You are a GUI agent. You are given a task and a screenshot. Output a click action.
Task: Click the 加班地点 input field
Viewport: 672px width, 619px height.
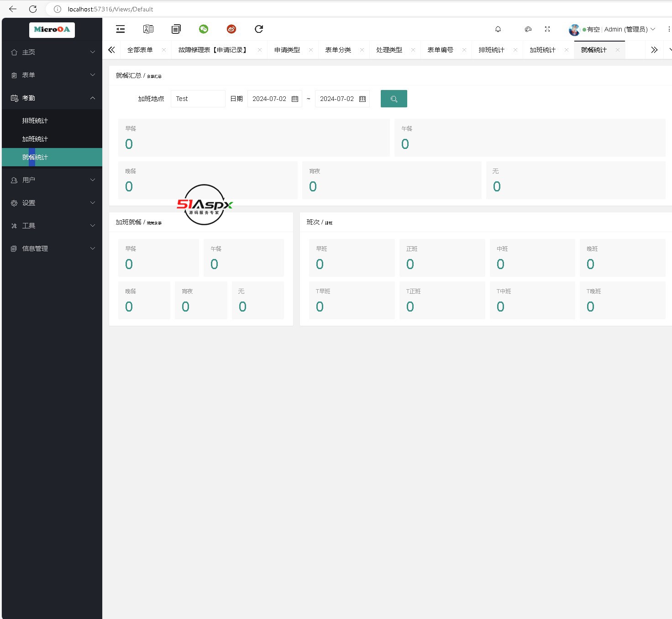point(198,99)
